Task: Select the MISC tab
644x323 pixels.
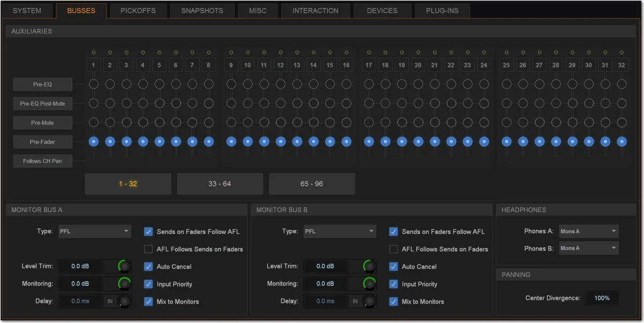Action: point(258,11)
